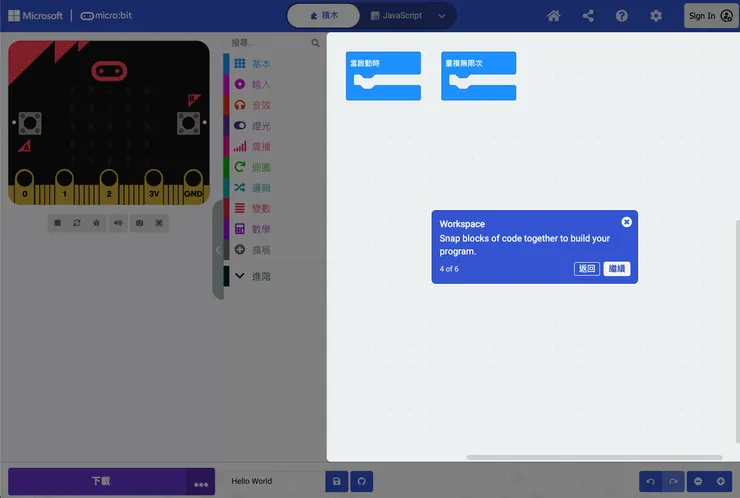Toggle simulator debug mode bug icon

point(96,223)
